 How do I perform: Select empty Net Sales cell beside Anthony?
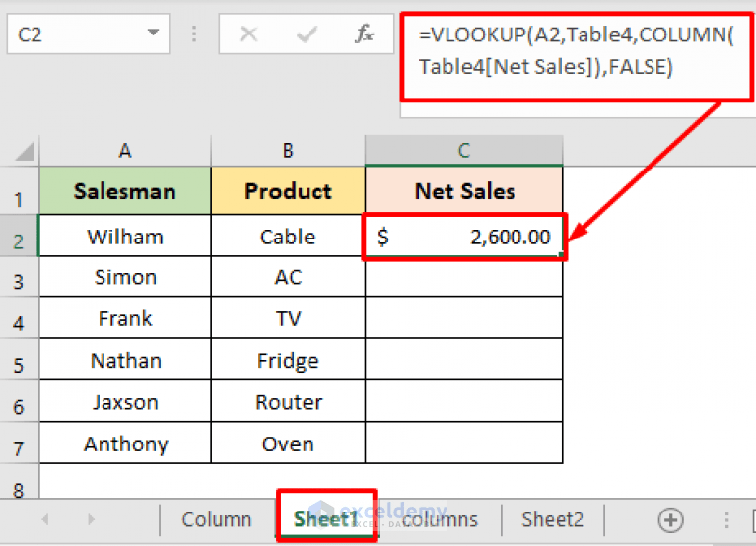point(464,444)
